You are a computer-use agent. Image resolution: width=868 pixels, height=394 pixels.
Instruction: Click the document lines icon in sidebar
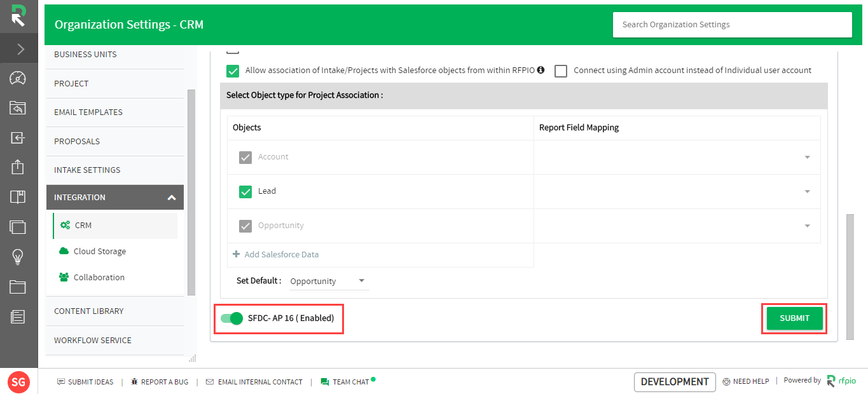point(18,316)
